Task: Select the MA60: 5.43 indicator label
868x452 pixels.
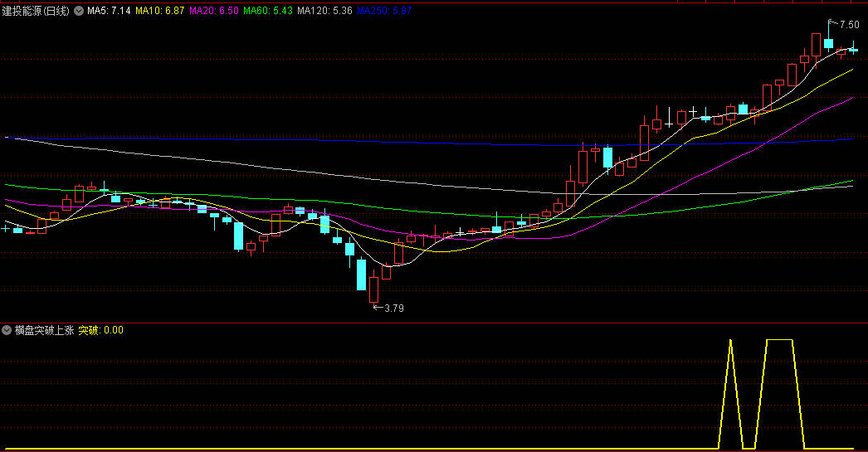Action: click(x=268, y=11)
